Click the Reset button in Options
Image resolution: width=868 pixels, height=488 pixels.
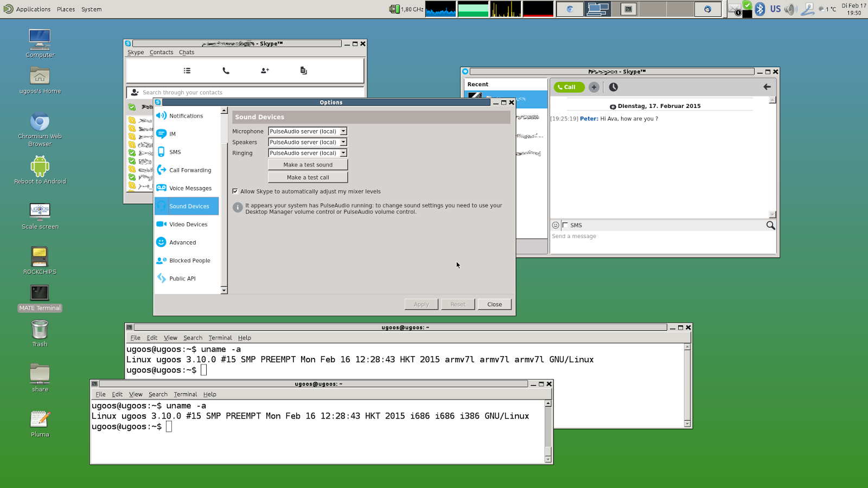tap(458, 304)
